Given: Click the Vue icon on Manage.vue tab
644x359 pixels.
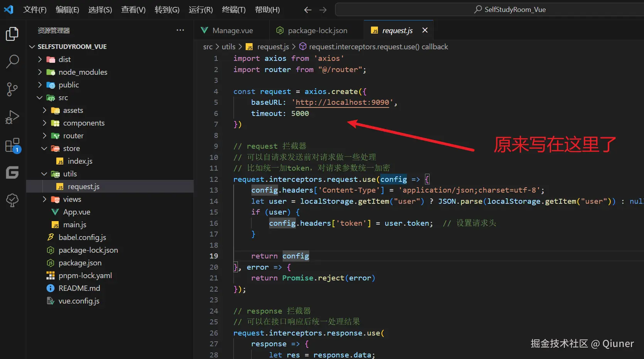Looking at the screenshot, I should coord(204,30).
